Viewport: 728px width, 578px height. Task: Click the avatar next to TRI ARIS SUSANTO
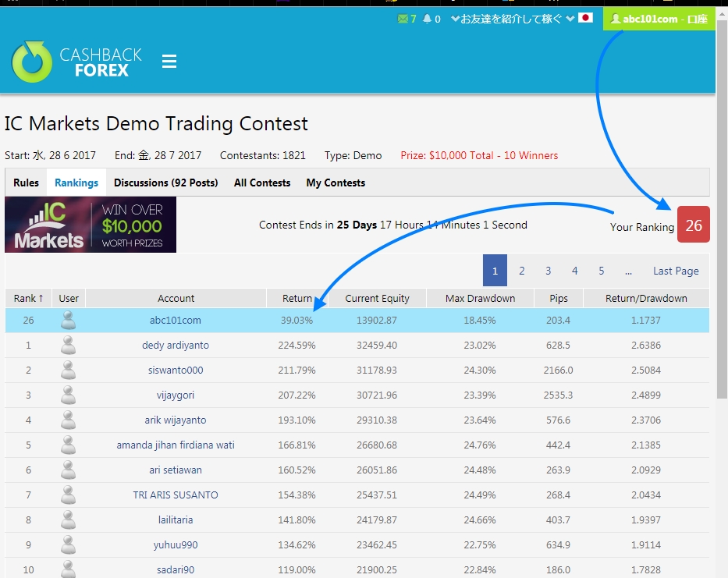coord(68,495)
